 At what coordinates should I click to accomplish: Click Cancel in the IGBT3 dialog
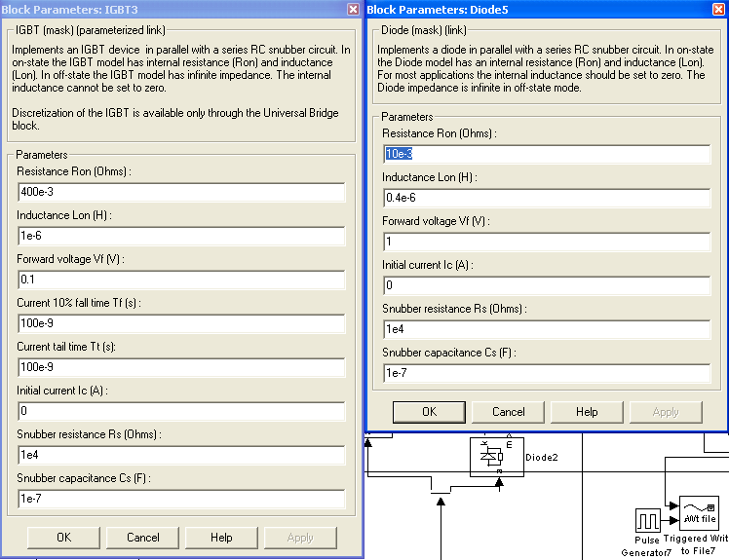coord(142,538)
